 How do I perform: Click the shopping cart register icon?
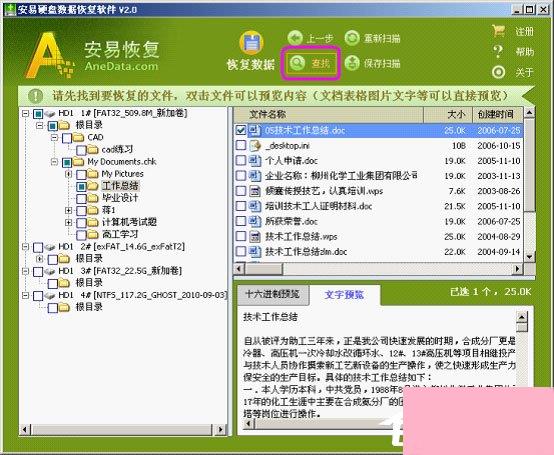click(498, 31)
